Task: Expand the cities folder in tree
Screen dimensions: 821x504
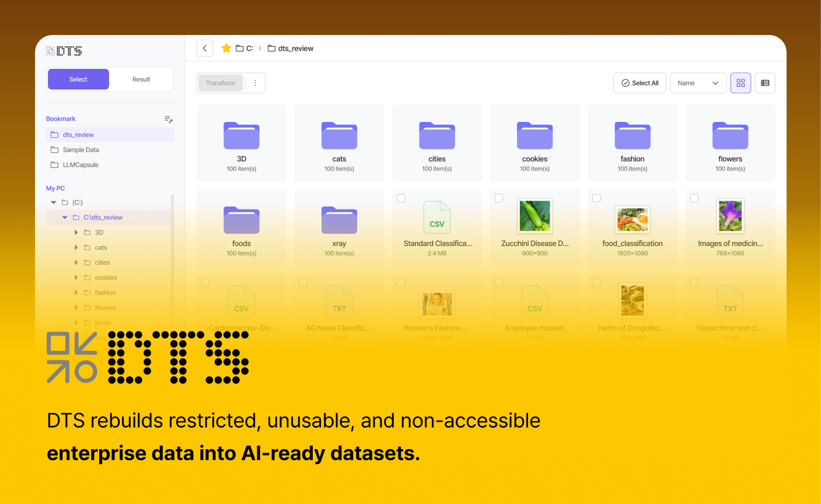Action: click(x=76, y=262)
